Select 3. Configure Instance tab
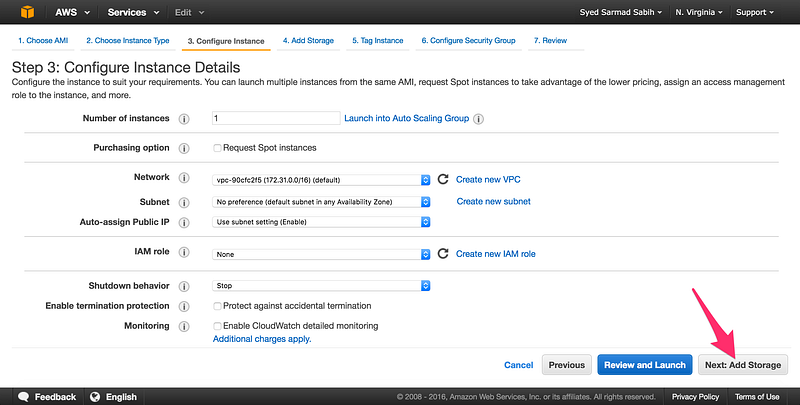 (x=226, y=41)
